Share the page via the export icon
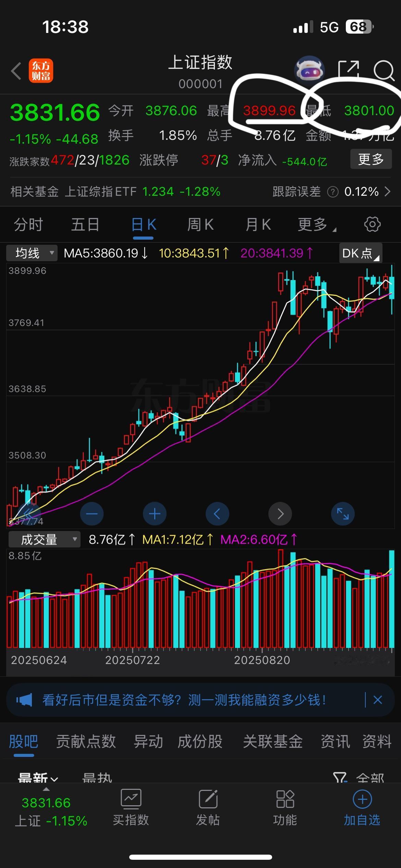 tap(349, 70)
